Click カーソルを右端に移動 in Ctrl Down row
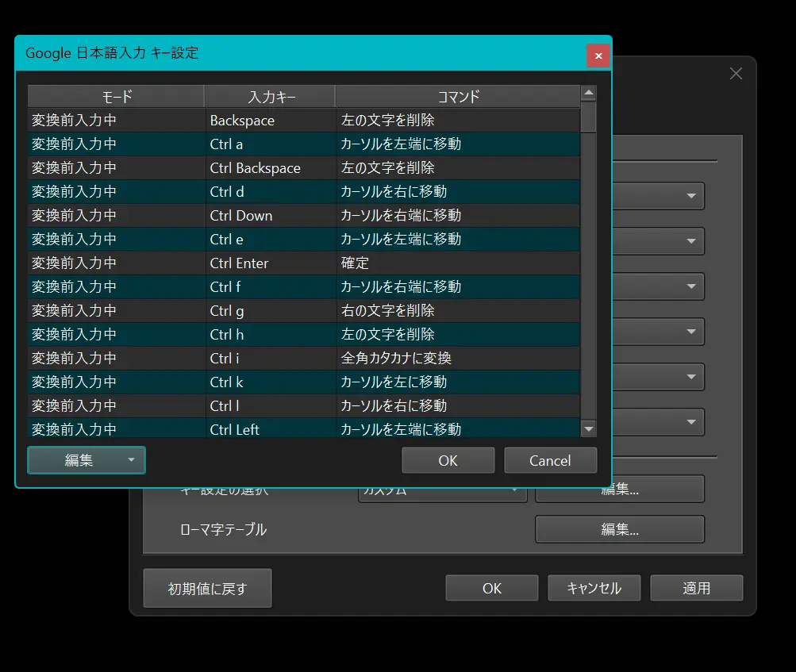The image size is (796, 672). (x=458, y=216)
